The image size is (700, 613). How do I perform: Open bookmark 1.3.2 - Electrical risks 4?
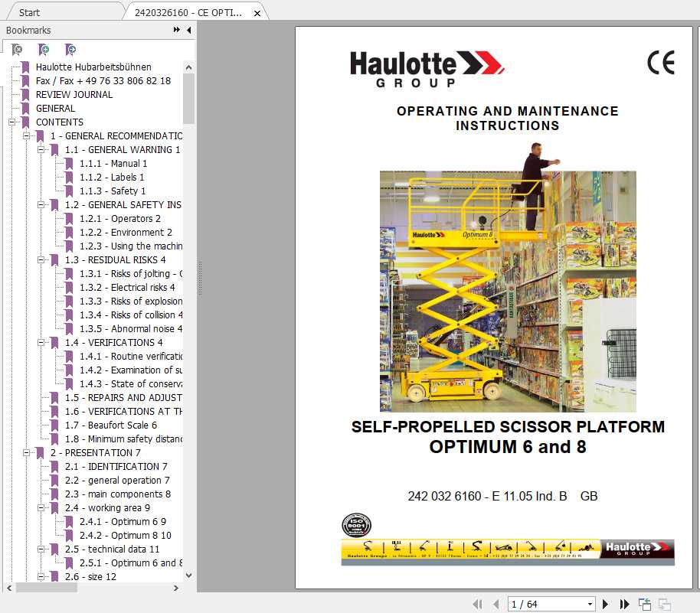[x=127, y=287]
